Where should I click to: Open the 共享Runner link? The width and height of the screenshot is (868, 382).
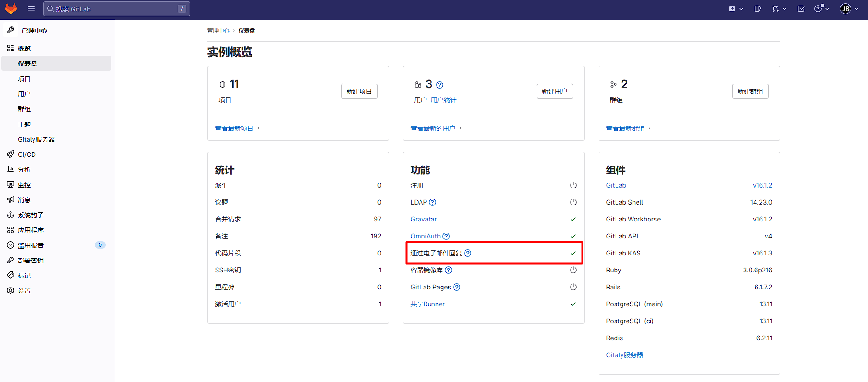tap(428, 304)
